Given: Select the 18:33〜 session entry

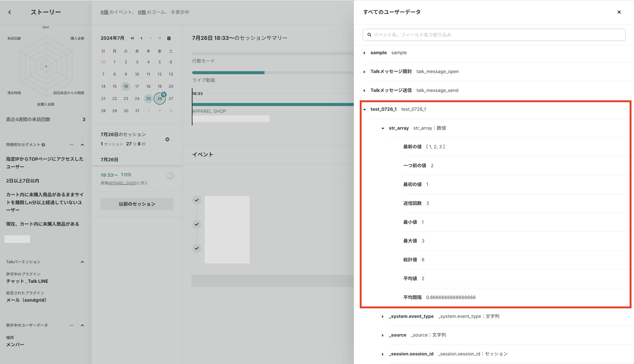Looking at the screenshot, I should click(137, 179).
